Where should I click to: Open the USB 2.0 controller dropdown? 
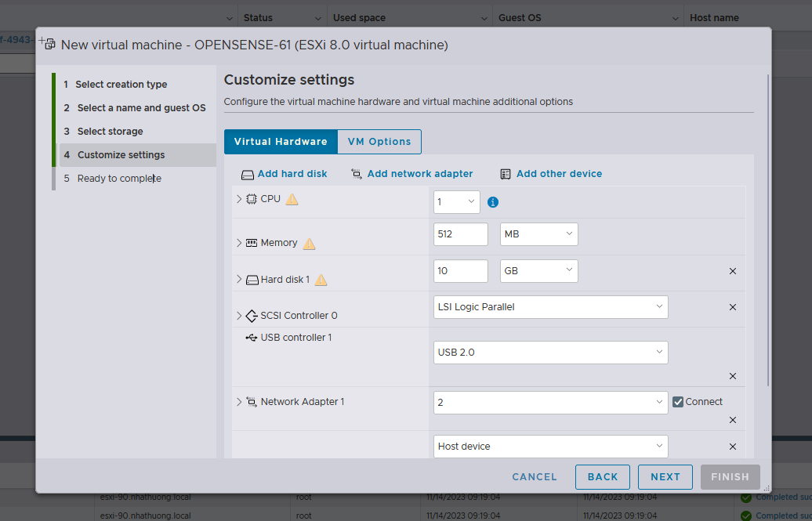pyautogui.click(x=550, y=353)
